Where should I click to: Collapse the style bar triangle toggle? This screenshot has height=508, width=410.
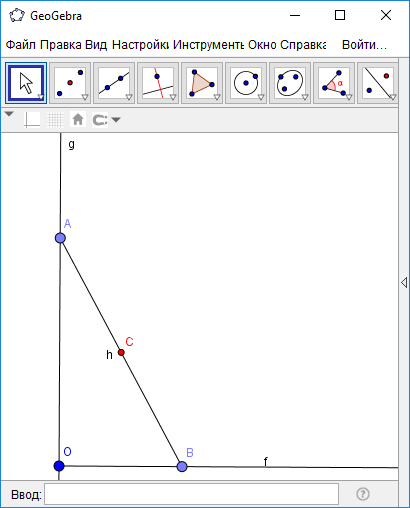[9, 114]
